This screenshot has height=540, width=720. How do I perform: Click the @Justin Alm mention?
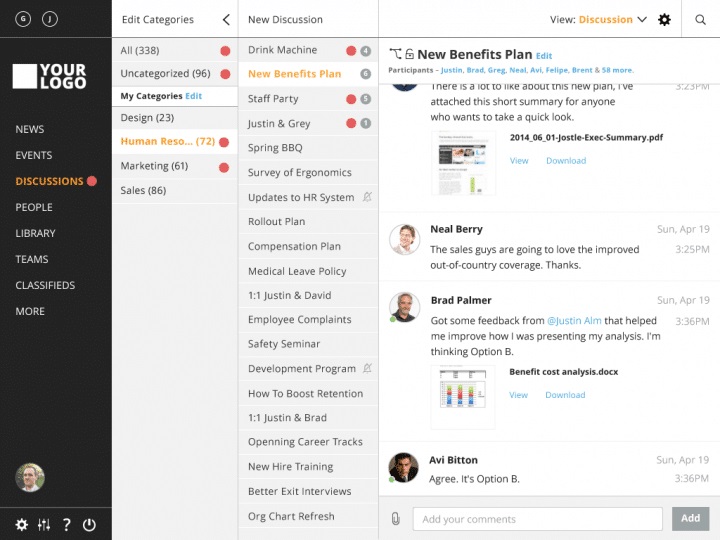pyautogui.click(x=574, y=321)
